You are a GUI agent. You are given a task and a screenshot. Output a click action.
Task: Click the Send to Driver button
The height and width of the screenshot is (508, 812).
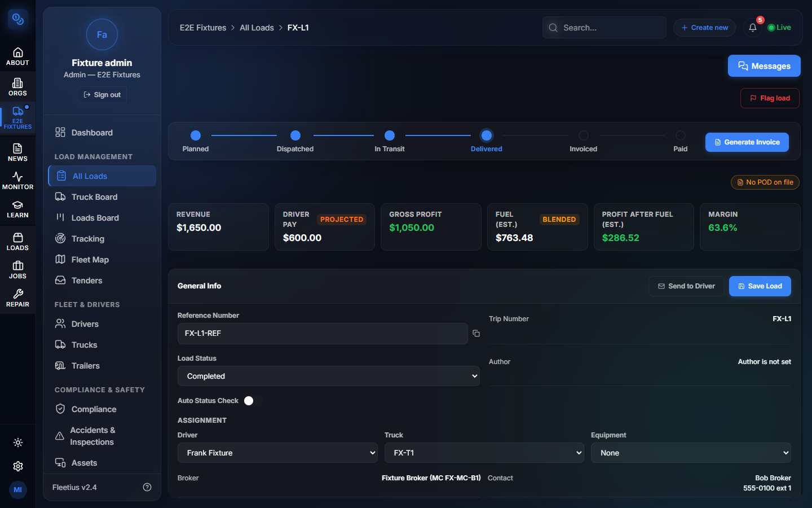click(x=686, y=286)
